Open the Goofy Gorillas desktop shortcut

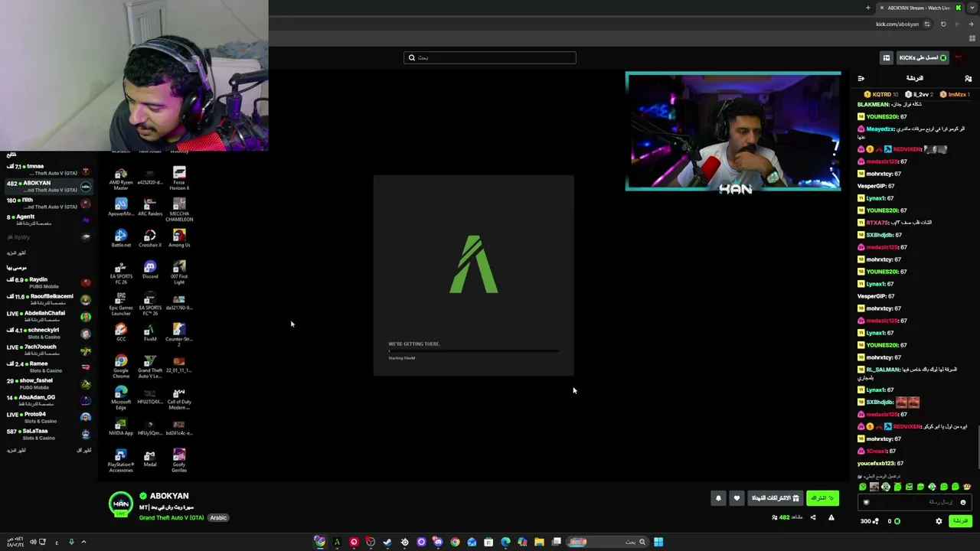point(179,461)
